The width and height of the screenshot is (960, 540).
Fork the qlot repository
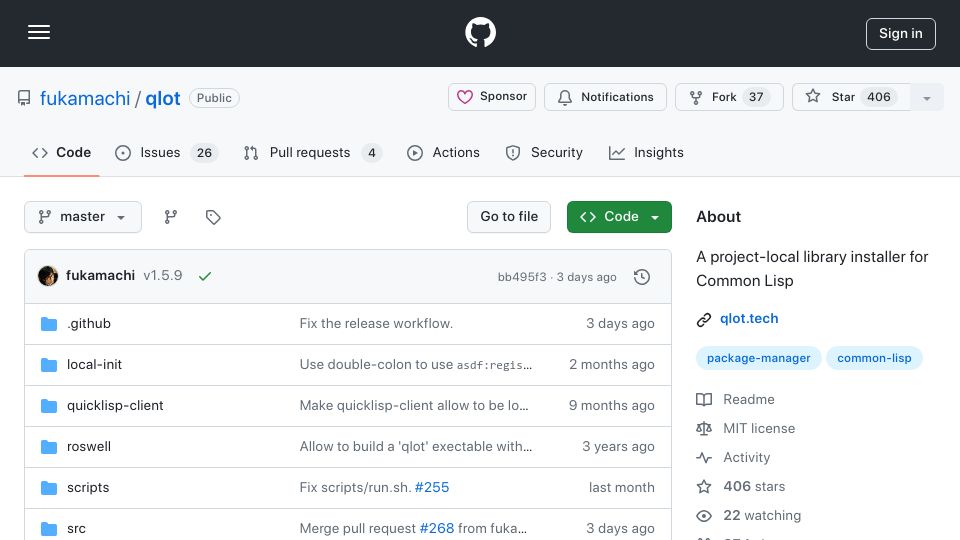(x=729, y=97)
